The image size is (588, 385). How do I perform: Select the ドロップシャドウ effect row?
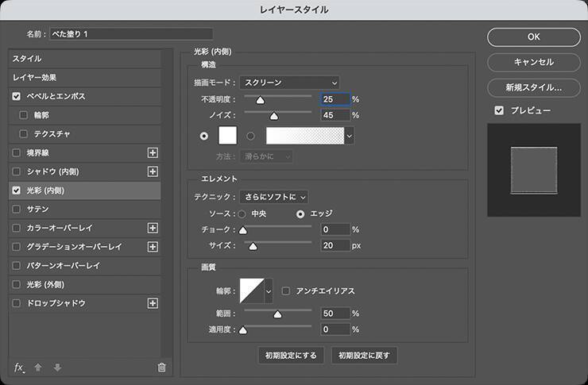pyautogui.click(x=85, y=303)
